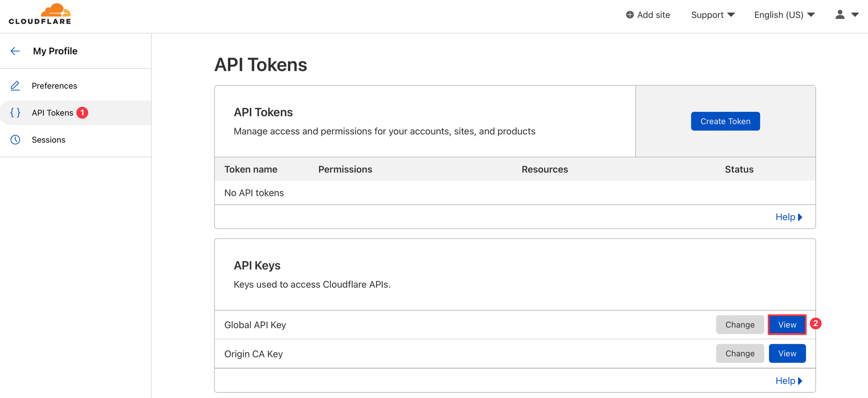
Task: Click the 'No API tokens' text
Action: click(x=254, y=193)
